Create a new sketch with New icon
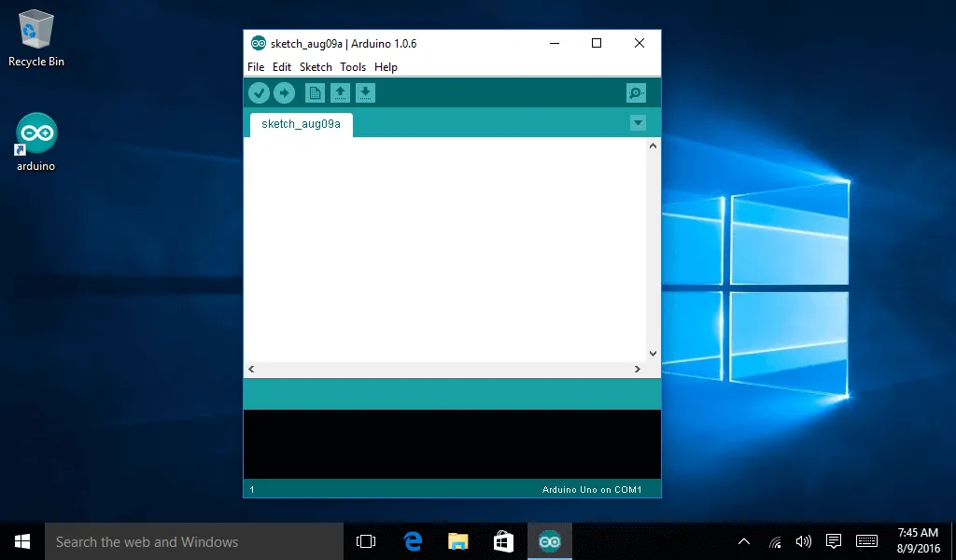 [x=316, y=92]
